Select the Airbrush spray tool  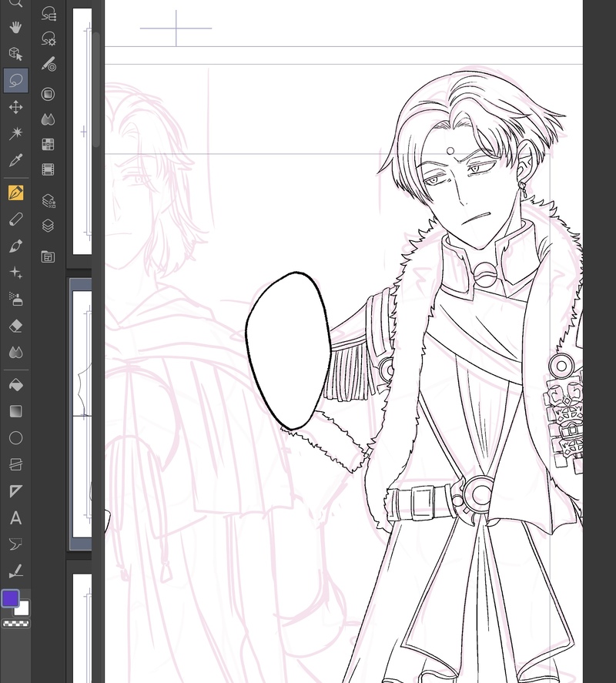click(x=15, y=300)
